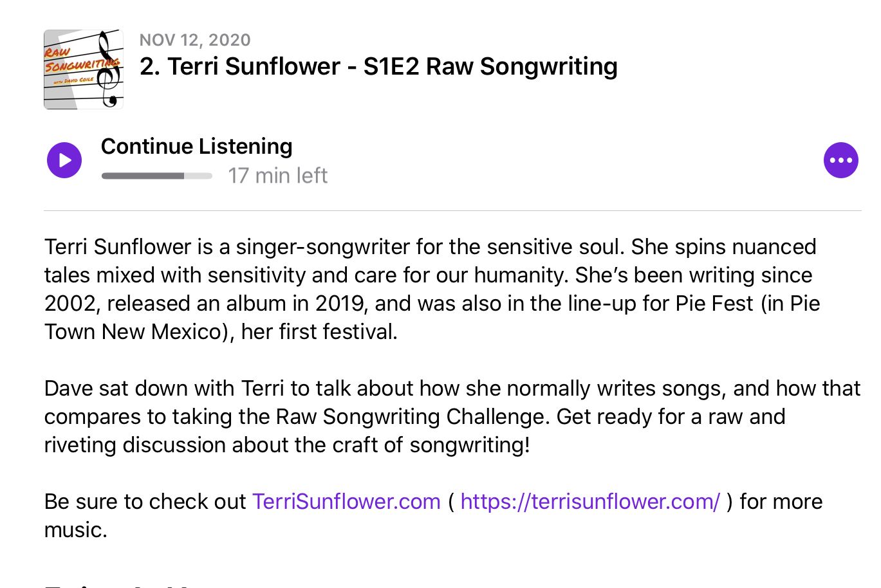Click the NOV 12, 2020 date
Image resolution: width=881 pixels, height=588 pixels.
point(195,40)
